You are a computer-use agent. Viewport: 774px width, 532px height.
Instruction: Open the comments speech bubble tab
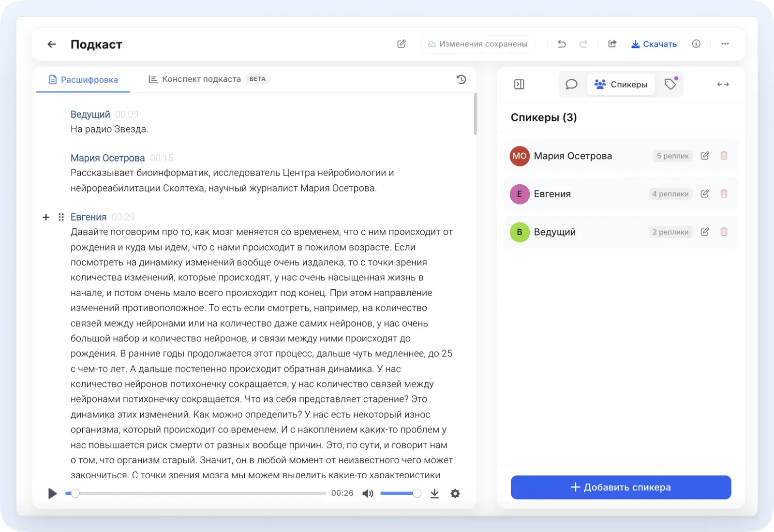pyautogui.click(x=571, y=84)
